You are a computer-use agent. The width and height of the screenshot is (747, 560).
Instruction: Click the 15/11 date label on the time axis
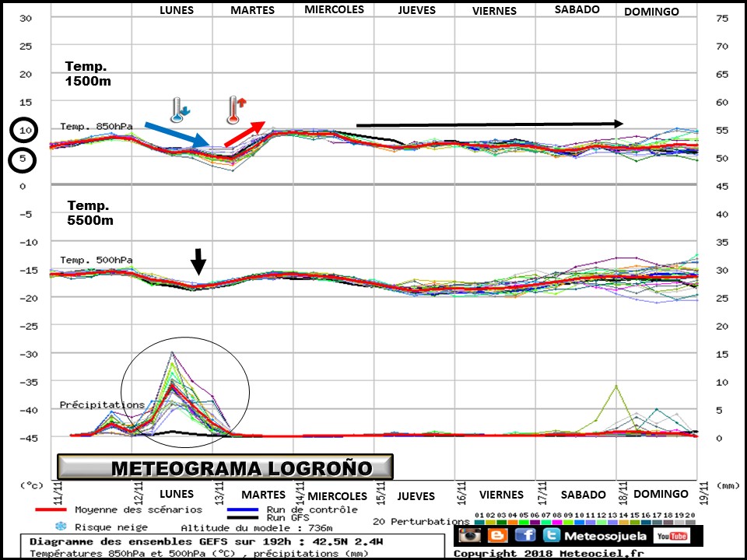click(381, 493)
